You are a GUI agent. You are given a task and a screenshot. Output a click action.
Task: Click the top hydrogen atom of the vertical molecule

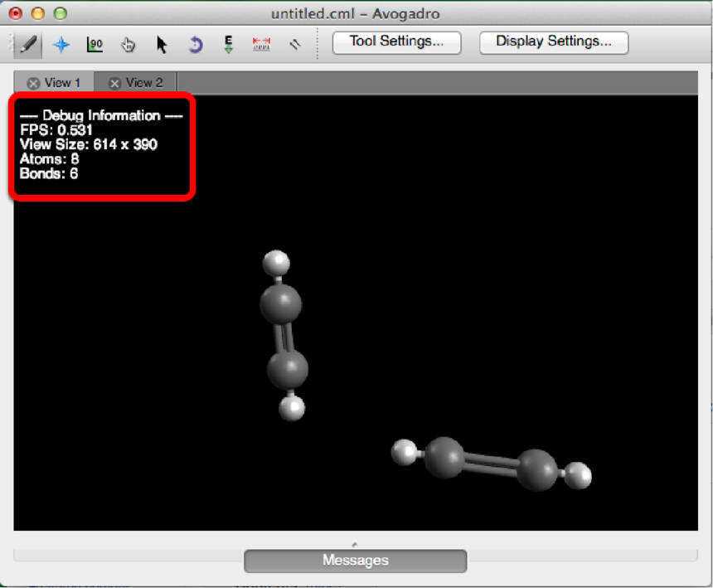[276, 264]
